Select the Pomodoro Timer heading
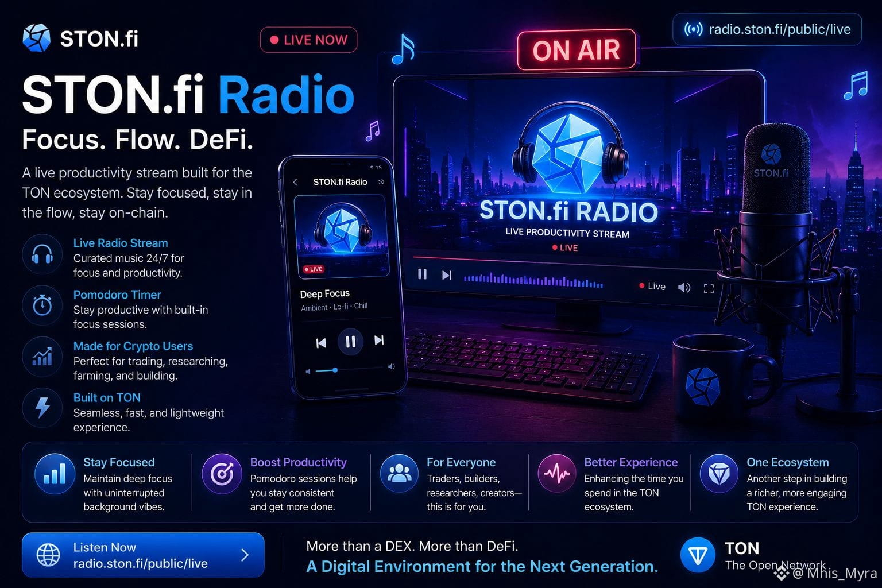This screenshot has height=588, width=882. pos(117,295)
